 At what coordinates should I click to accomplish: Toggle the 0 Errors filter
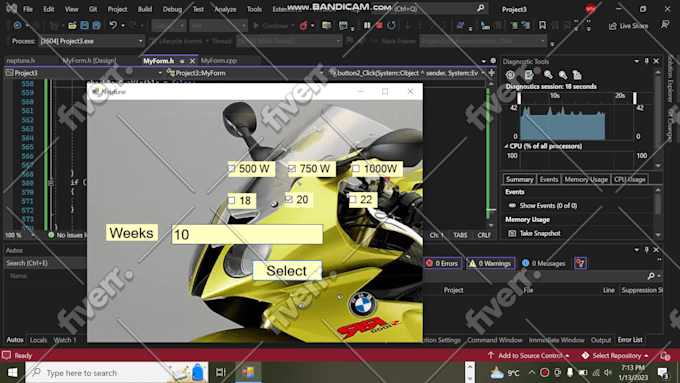click(x=443, y=263)
